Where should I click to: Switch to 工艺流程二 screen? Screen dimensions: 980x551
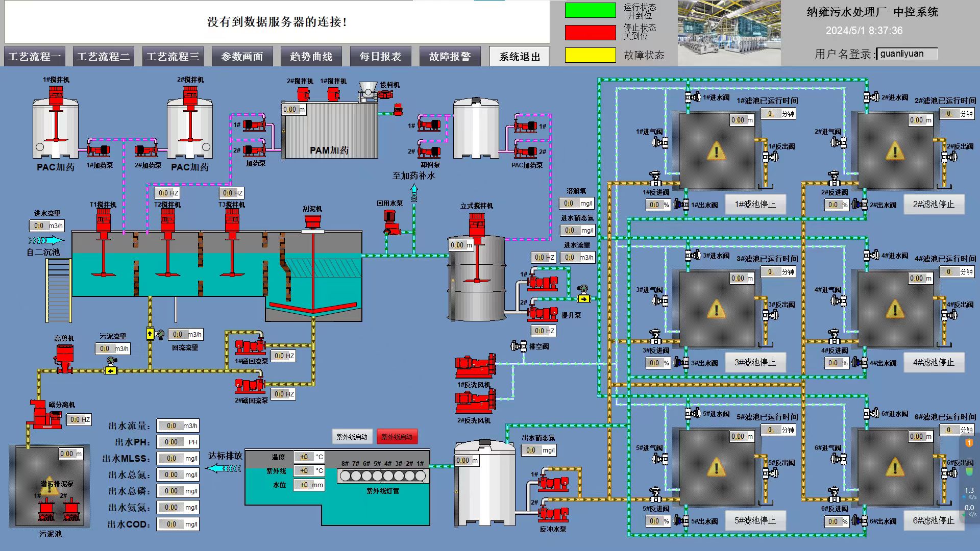(x=104, y=56)
